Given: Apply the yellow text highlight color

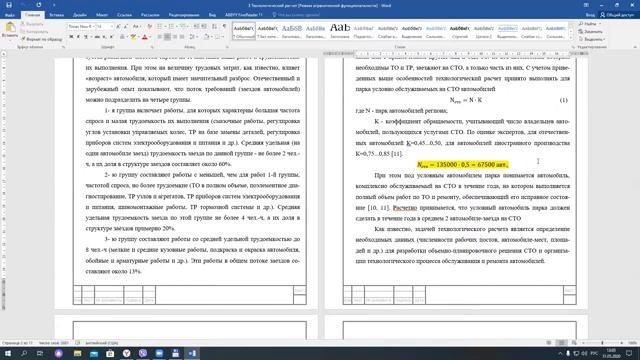Looking at the screenshot, I should [x=133, y=37].
